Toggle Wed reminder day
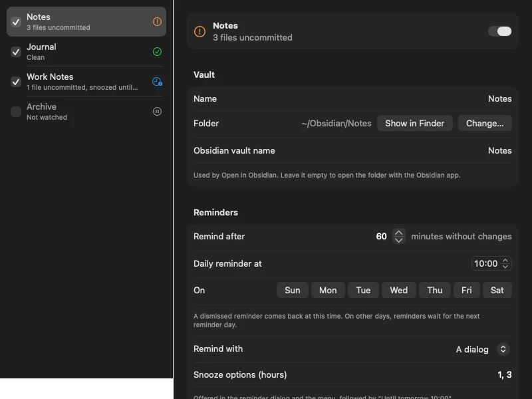 pyautogui.click(x=398, y=290)
